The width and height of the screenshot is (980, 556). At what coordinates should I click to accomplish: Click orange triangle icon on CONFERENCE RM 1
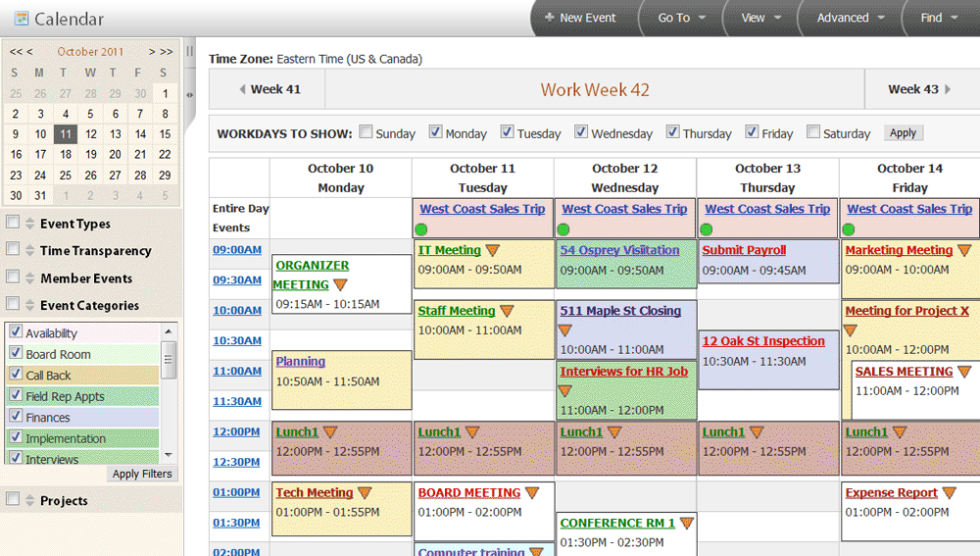[686, 523]
